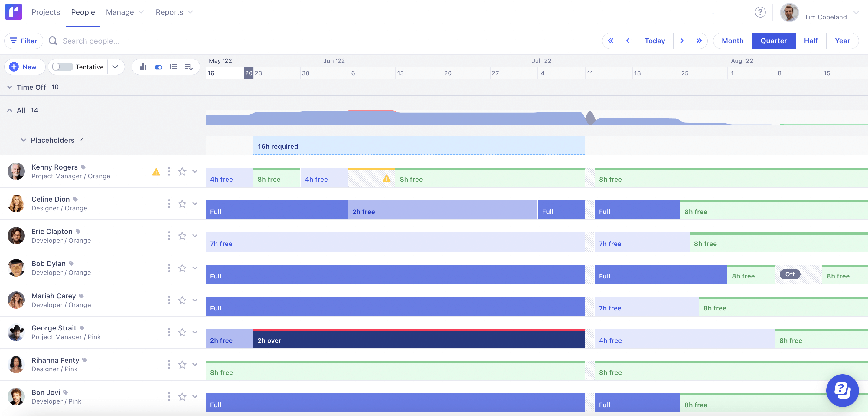This screenshot has width=868, height=416.
Task: Open the support chat bubble
Action: pyautogui.click(x=842, y=390)
